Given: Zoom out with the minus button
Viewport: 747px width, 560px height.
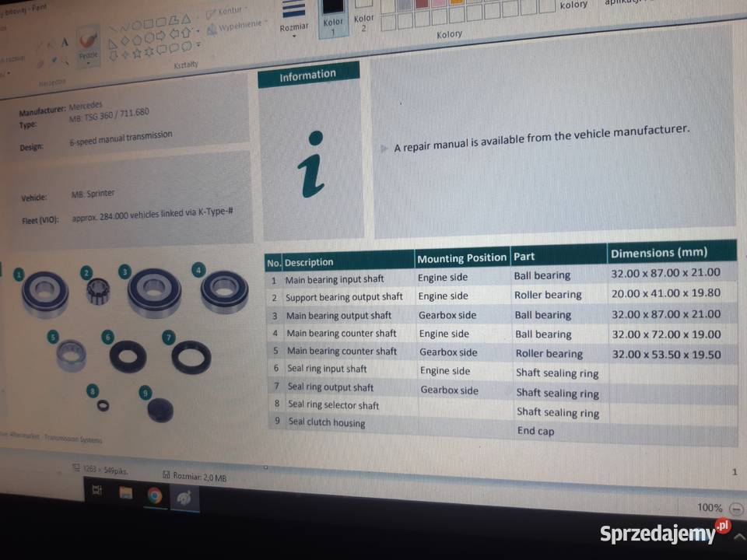Looking at the screenshot, I should pyautogui.click(x=737, y=509).
